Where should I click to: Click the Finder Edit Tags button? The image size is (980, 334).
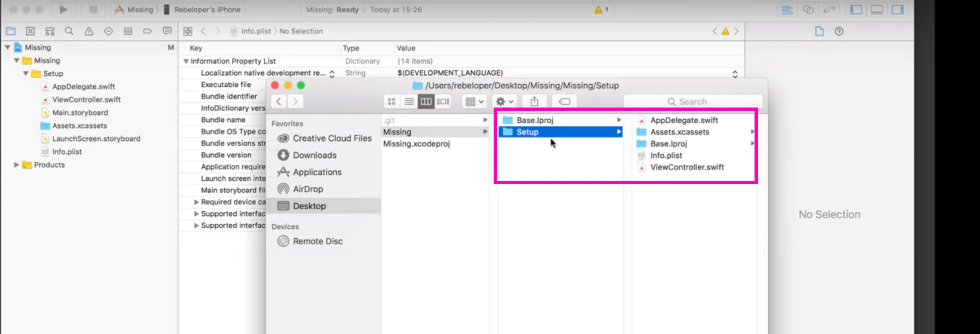coord(565,101)
